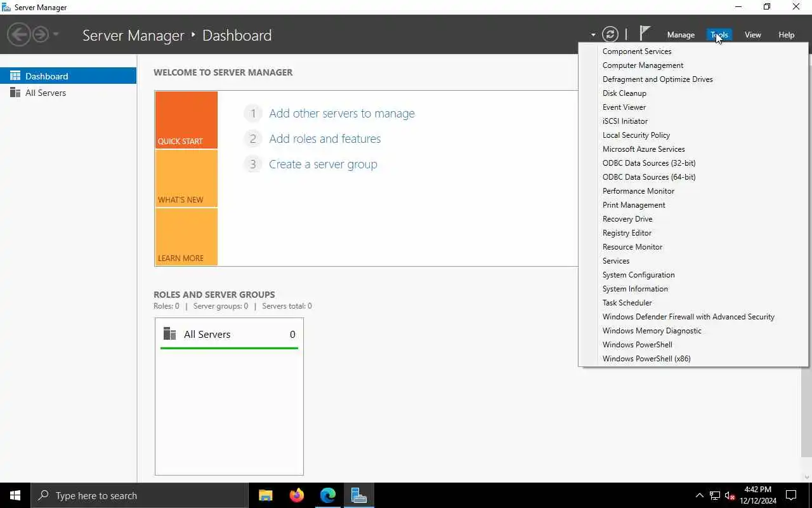This screenshot has height=508, width=812.
Task: Choose Performance Monitor from Tools menu
Action: pos(693,191)
